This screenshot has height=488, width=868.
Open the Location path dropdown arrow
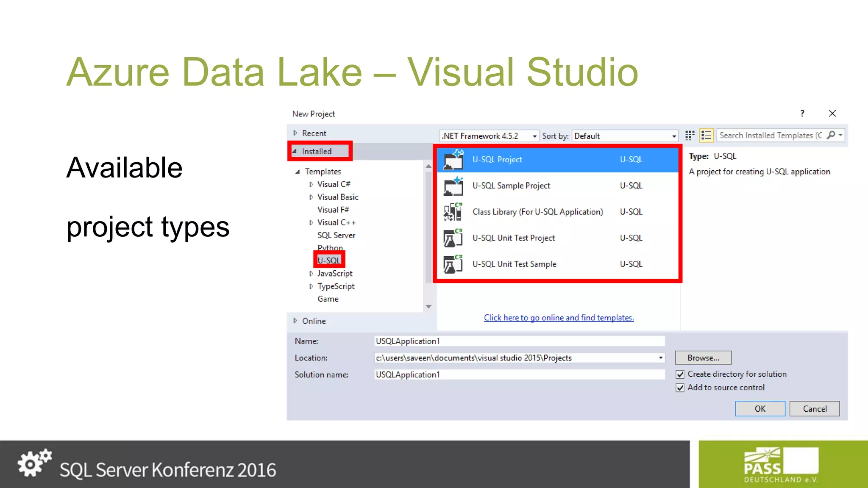pyautogui.click(x=660, y=358)
